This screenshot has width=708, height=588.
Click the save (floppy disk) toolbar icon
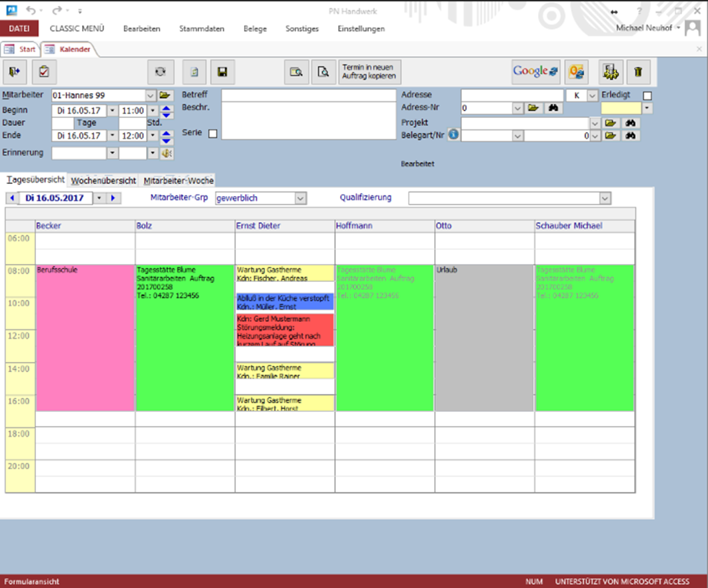tap(223, 72)
